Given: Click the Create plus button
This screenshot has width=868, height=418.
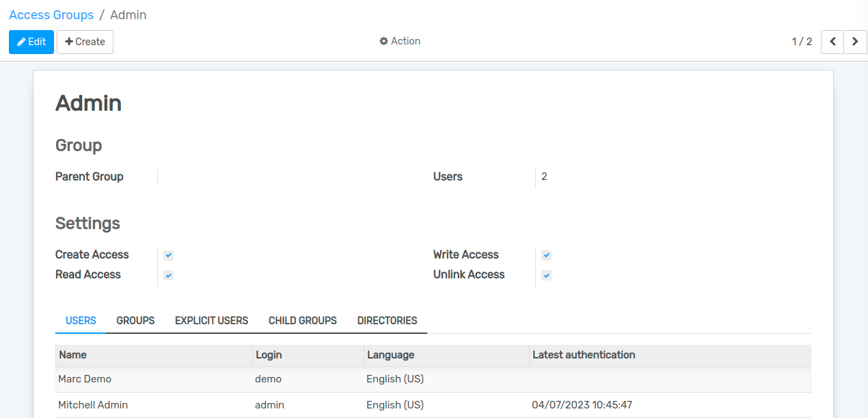Looking at the screenshot, I should [x=85, y=42].
